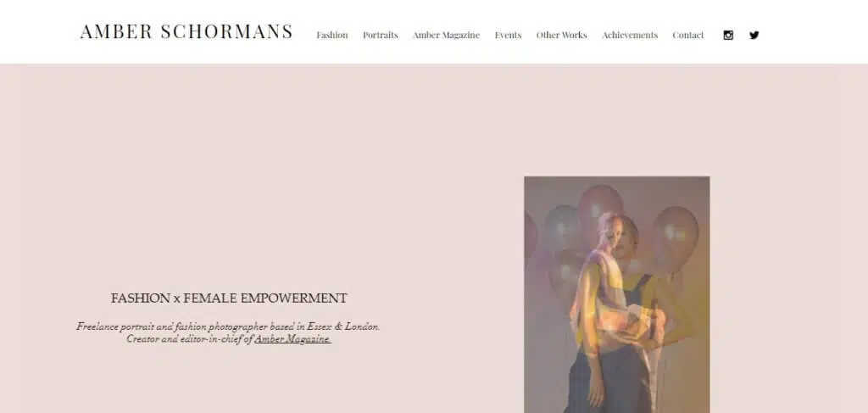Navigate to Other Works
Screen dimensions: 868x413
[561, 35]
